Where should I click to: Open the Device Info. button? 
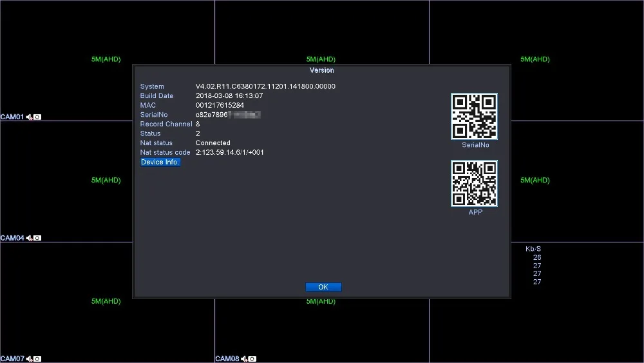(160, 162)
